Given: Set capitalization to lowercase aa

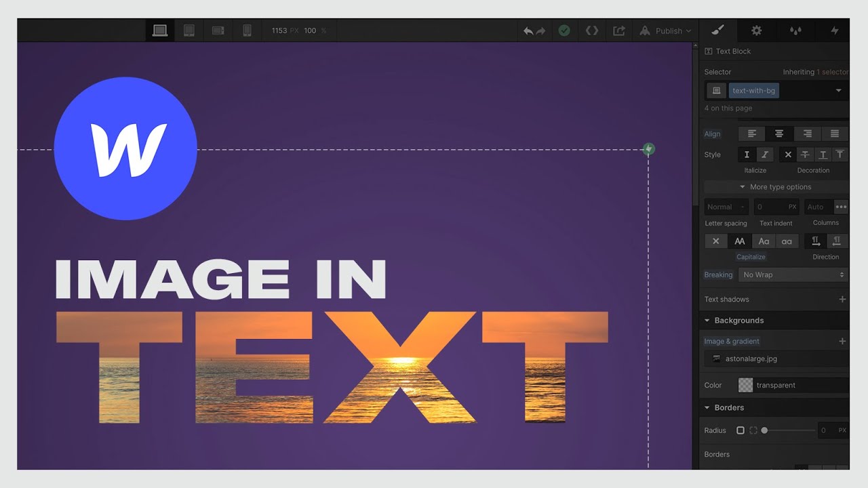Looking at the screenshot, I should click(787, 241).
